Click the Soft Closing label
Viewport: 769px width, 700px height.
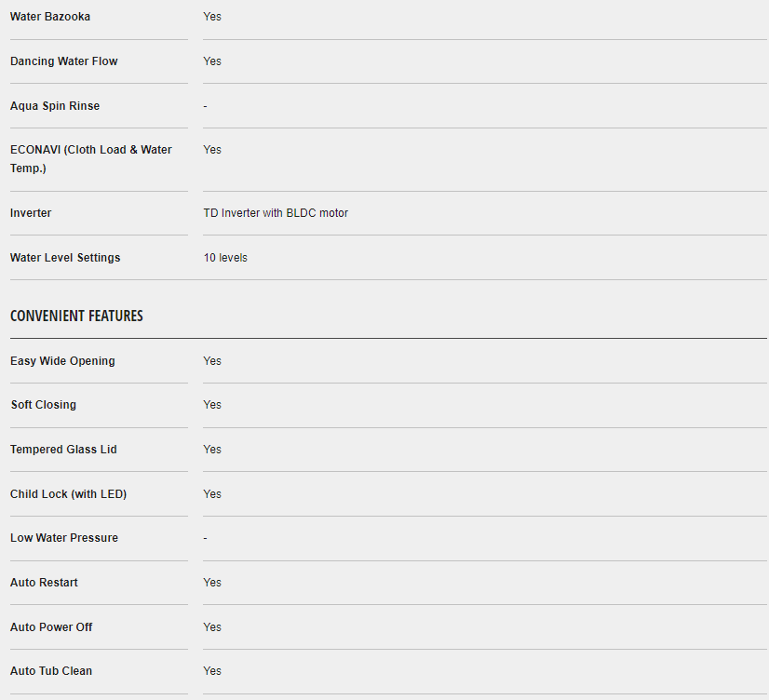coord(43,405)
